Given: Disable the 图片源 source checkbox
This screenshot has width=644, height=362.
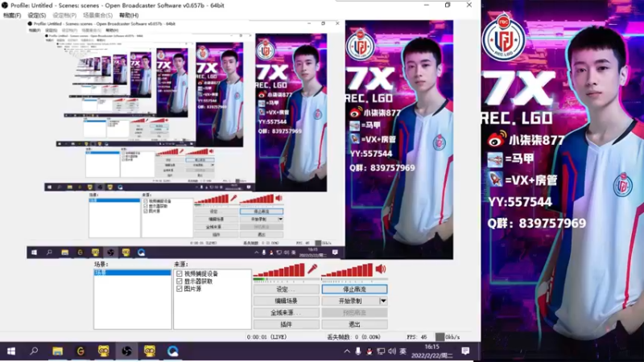Looking at the screenshot, I should pyautogui.click(x=179, y=289).
